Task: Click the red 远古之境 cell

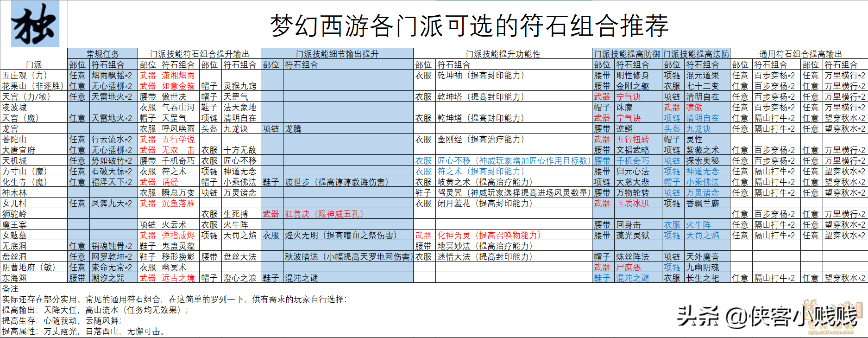Action: click(180, 278)
